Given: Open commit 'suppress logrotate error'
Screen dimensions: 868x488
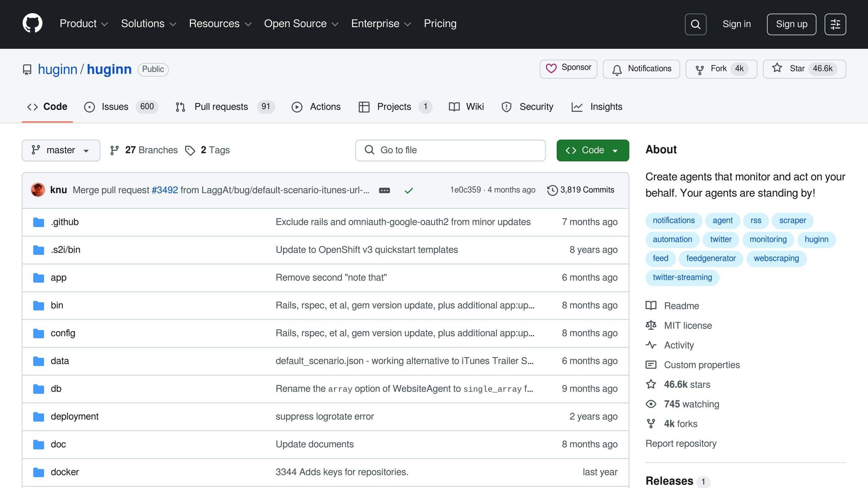Looking at the screenshot, I should tap(325, 417).
